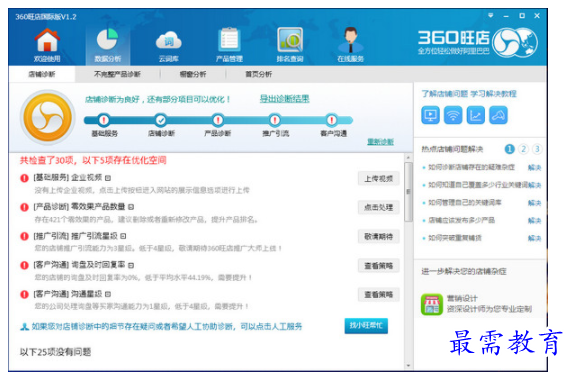This screenshot has width=571, height=374.
Task: Open the 排名查询 magnifier icon
Action: click(290, 39)
